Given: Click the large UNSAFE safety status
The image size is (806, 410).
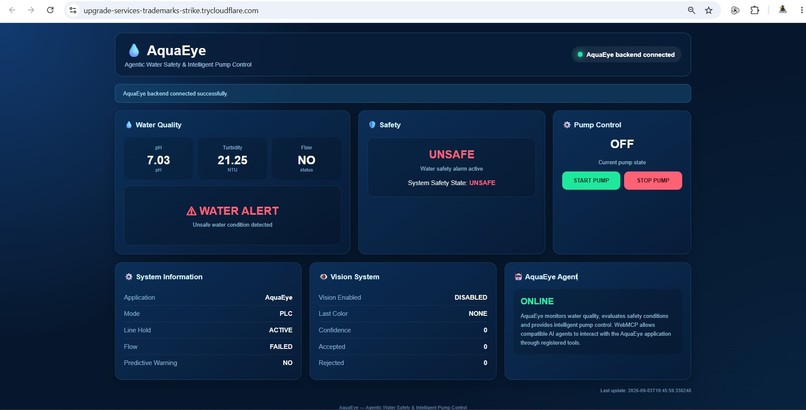Looking at the screenshot, I should point(451,154).
